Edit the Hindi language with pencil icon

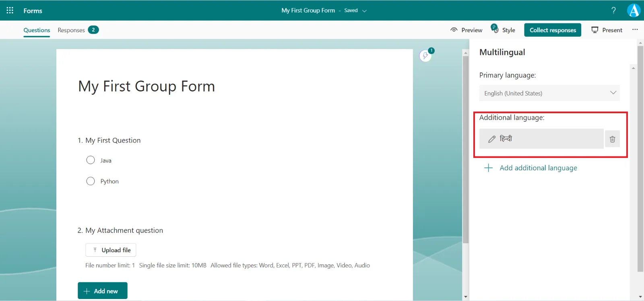(x=492, y=139)
